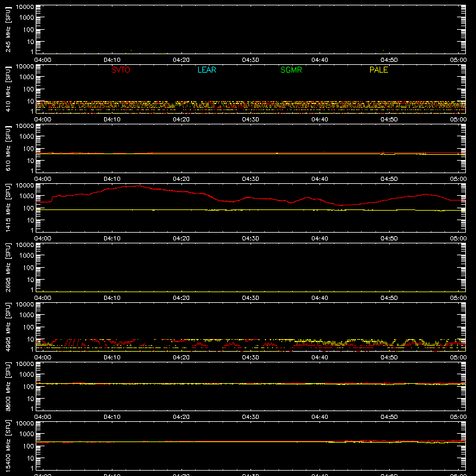The image size is (476, 476).
Task: Click 04:40 tick under the 410 MHz panel
Action: coord(320,120)
